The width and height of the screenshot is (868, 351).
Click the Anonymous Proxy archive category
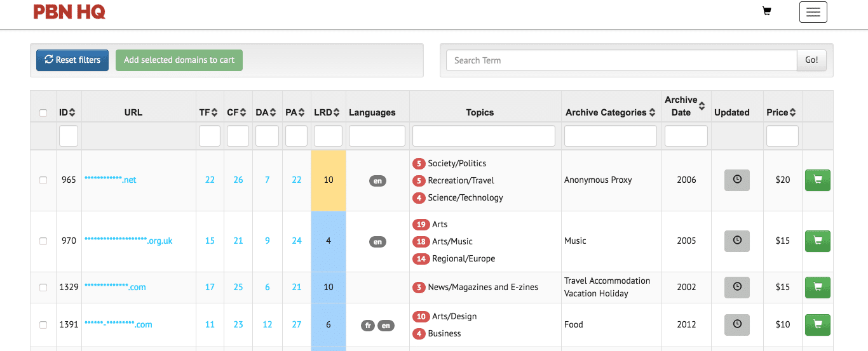coord(598,180)
